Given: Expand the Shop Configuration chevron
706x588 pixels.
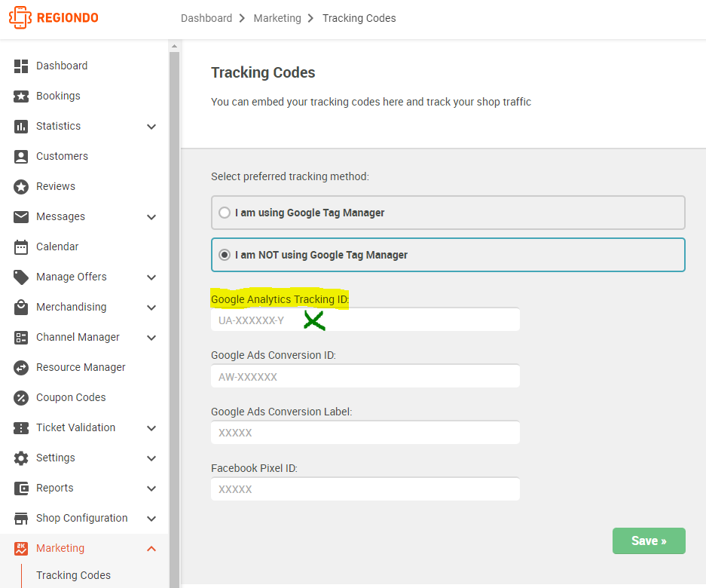Looking at the screenshot, I should point(151,519).
